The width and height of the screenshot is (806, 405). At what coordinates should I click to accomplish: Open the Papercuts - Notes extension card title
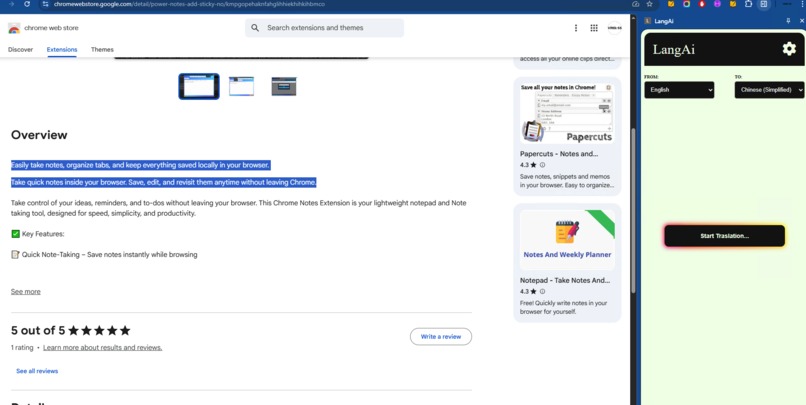pos(559,154)
